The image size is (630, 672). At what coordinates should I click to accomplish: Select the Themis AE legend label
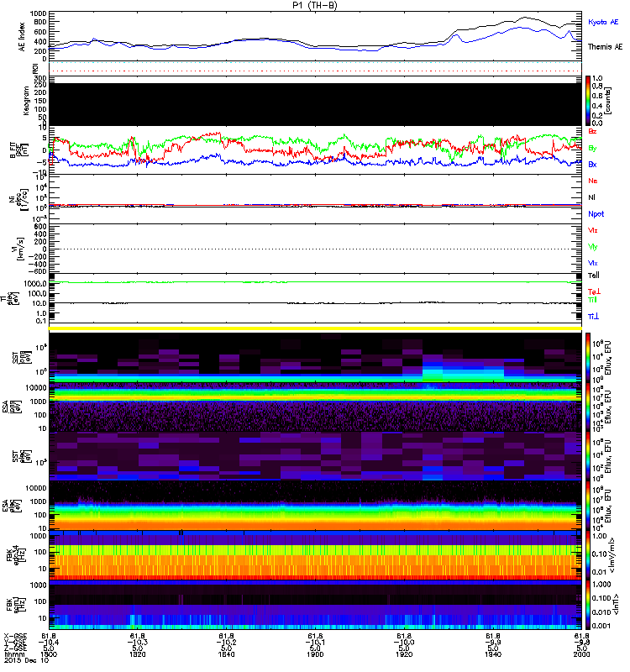605,47
